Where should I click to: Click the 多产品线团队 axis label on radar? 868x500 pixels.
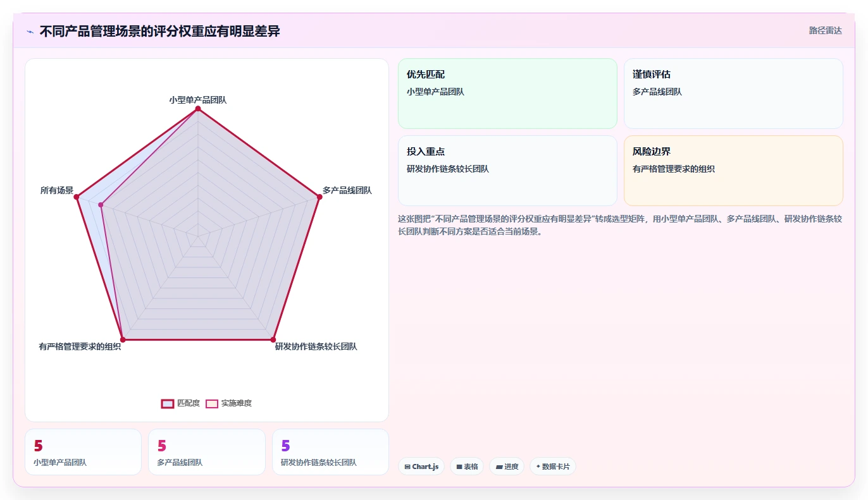(347, 190)
